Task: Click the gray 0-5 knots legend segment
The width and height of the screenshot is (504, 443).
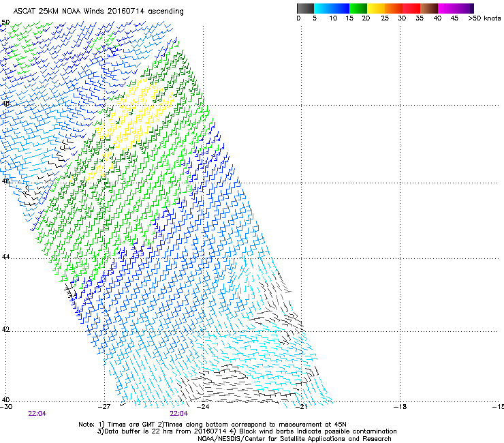Action: click(305, 8)
